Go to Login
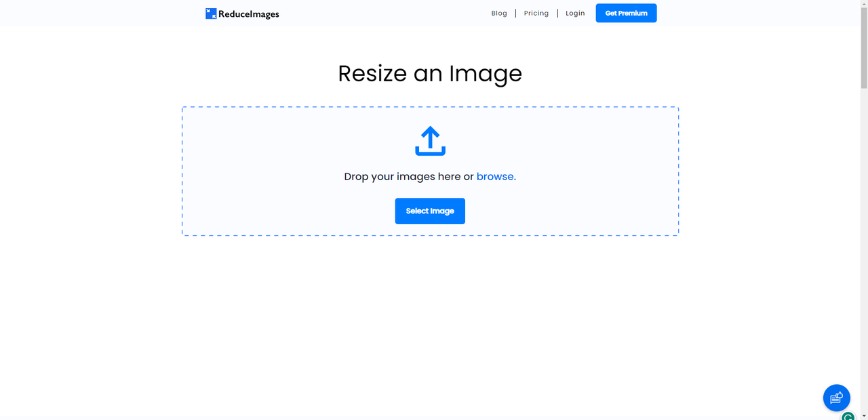 coord(575,14)
